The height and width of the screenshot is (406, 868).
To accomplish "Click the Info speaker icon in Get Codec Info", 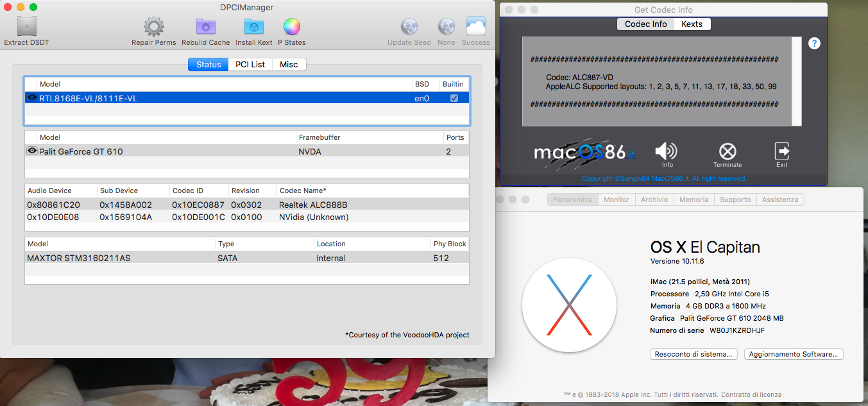I will (666, 151).
